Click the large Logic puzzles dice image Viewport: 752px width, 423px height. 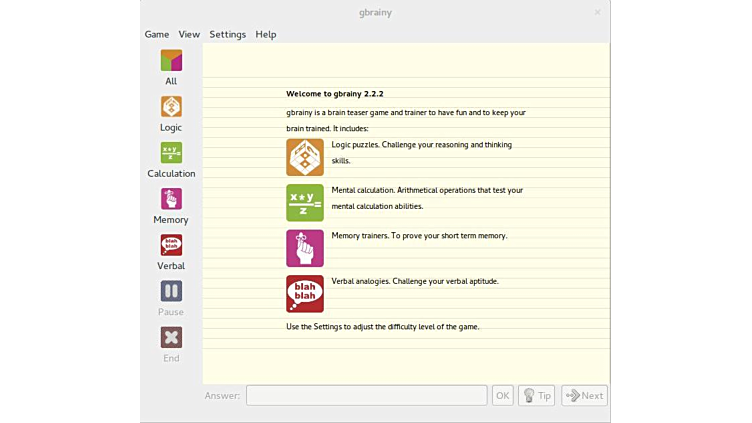coord(305,157)
